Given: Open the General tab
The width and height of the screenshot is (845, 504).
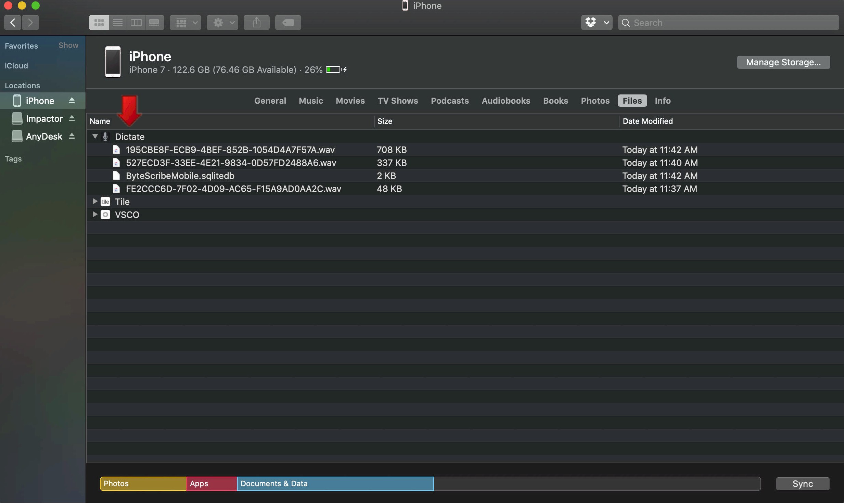Looking at the screenshot, I should pyautogui.click(x=270, y=101).
